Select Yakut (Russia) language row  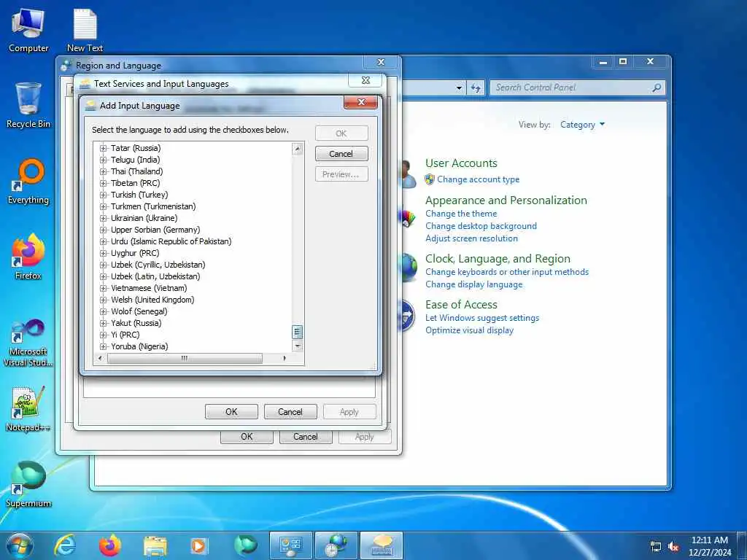pyautogui.click(x=136, y=323)
